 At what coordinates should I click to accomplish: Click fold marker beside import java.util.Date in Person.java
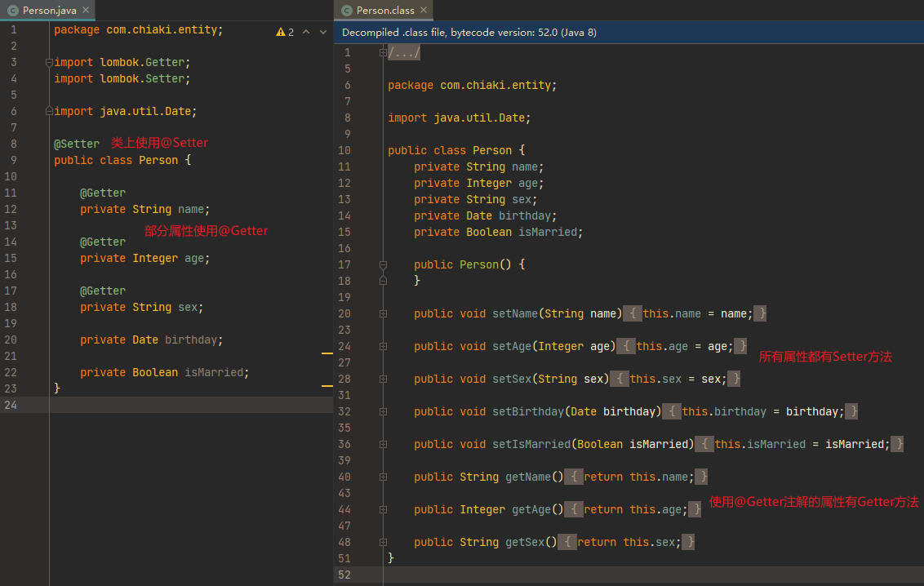tap(50, 112)
